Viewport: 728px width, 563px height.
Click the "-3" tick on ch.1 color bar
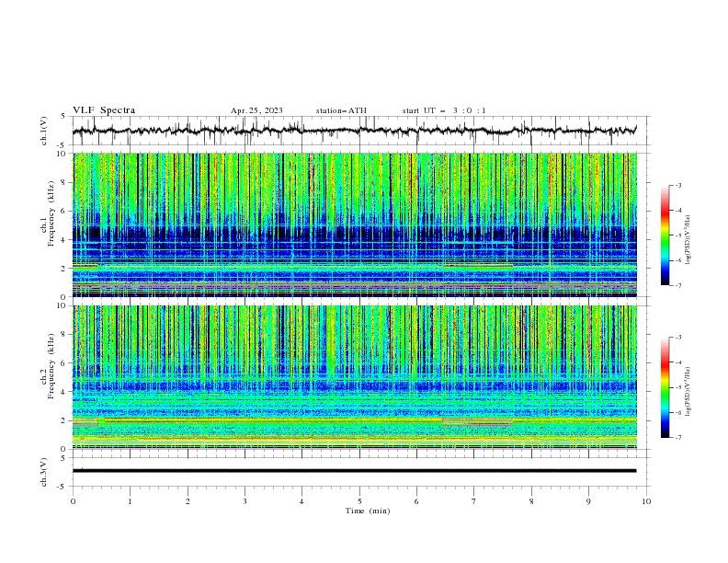[x=677, y=185]
